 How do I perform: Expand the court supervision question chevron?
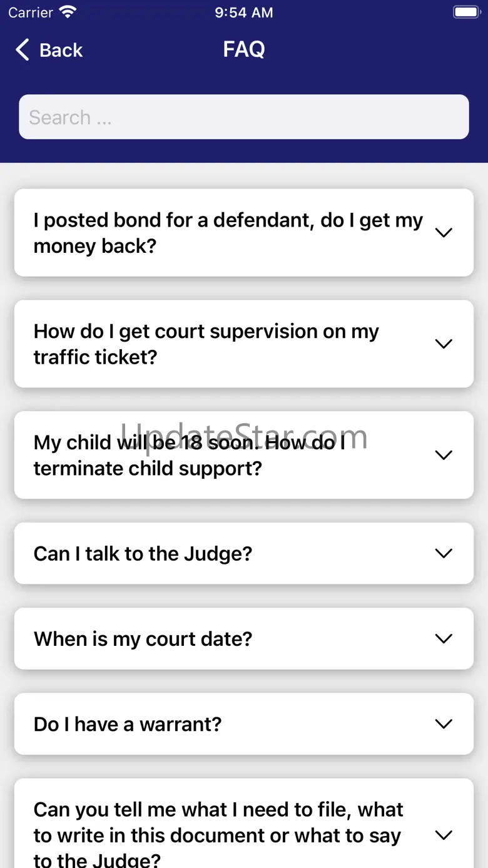tap(444, 344)
